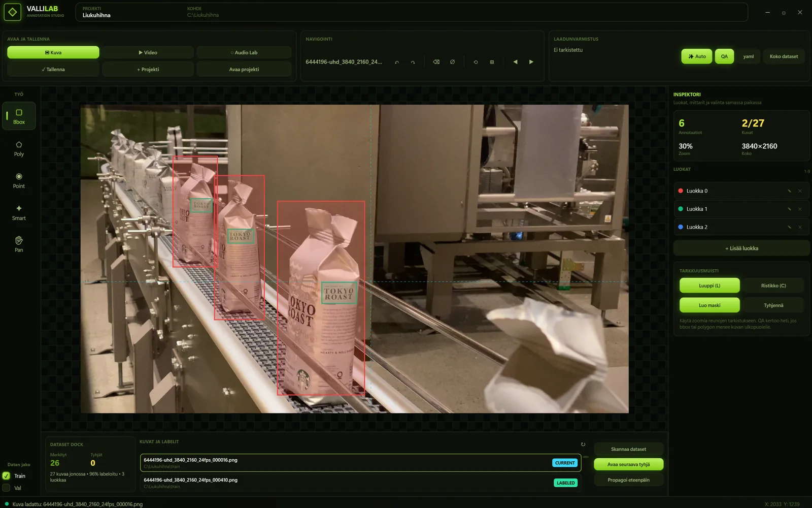Viewport: 812px width, 508px height.
Task: Click the empty-set clear icon
Action: (x=452, y=62)
